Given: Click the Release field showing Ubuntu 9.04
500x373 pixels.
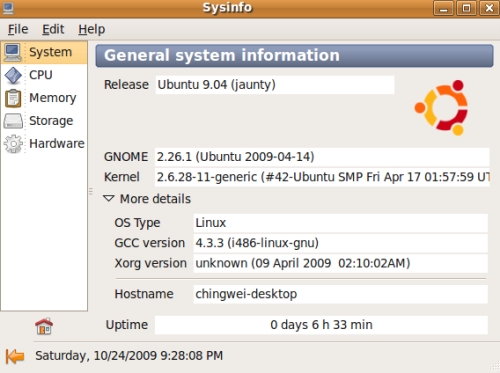Looking at the screenshot, I should click(275, 85).
